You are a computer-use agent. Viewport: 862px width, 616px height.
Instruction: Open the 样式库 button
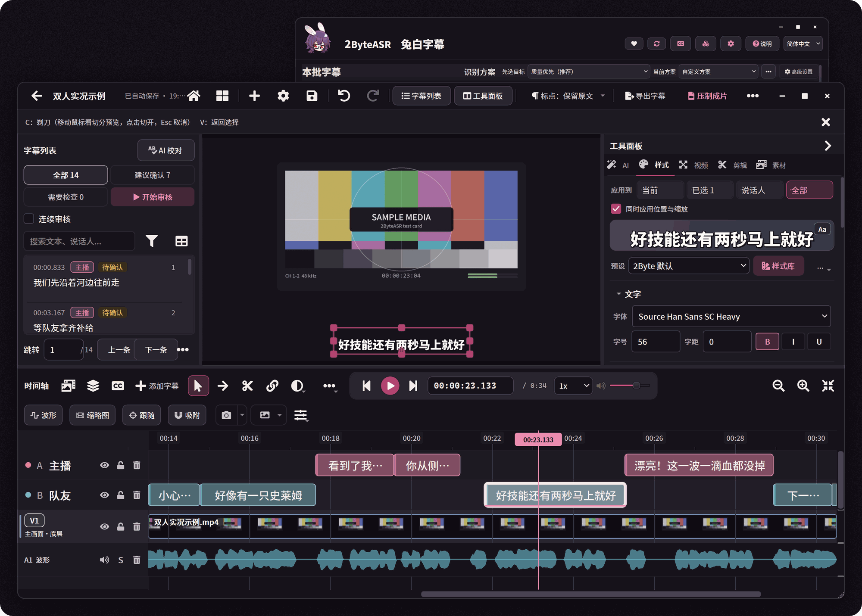pos(778,266)
